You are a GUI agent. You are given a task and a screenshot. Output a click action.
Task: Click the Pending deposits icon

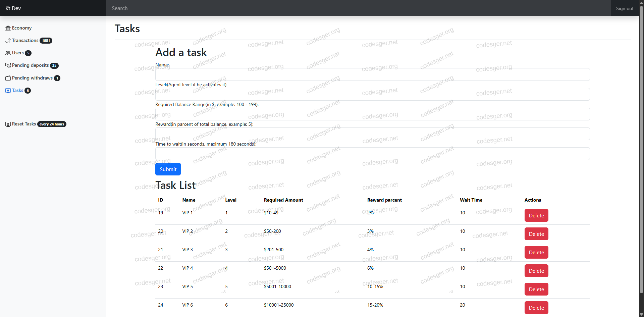point(8,65)
